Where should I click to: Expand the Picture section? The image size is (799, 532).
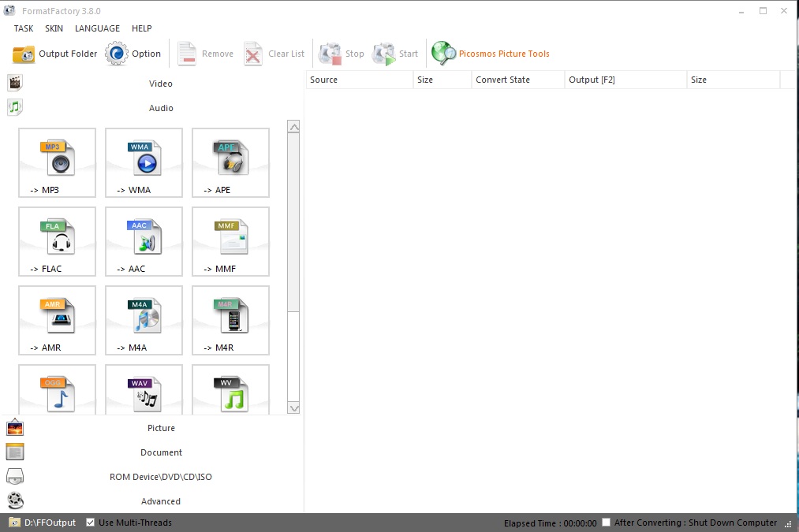pos(161,428)
